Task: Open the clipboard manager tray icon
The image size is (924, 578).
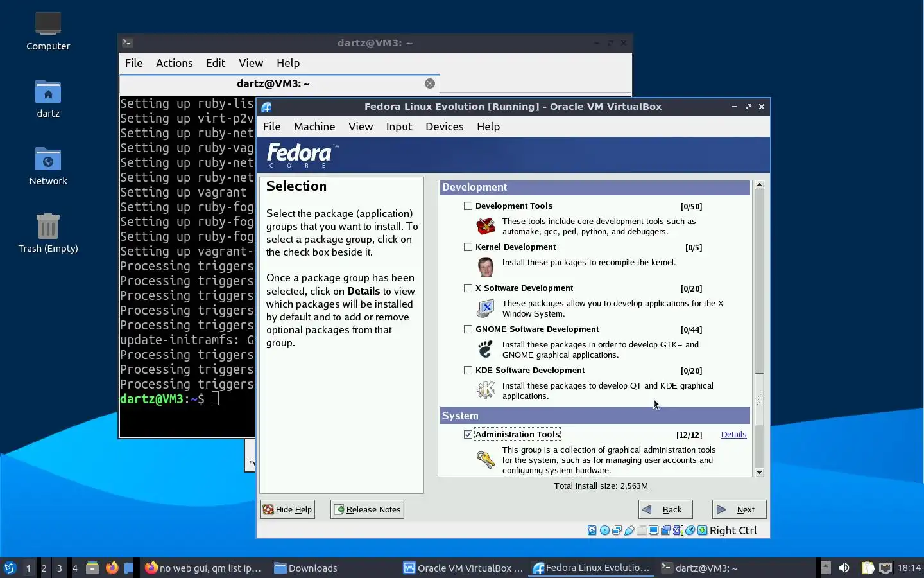Action: pos(868,568)
